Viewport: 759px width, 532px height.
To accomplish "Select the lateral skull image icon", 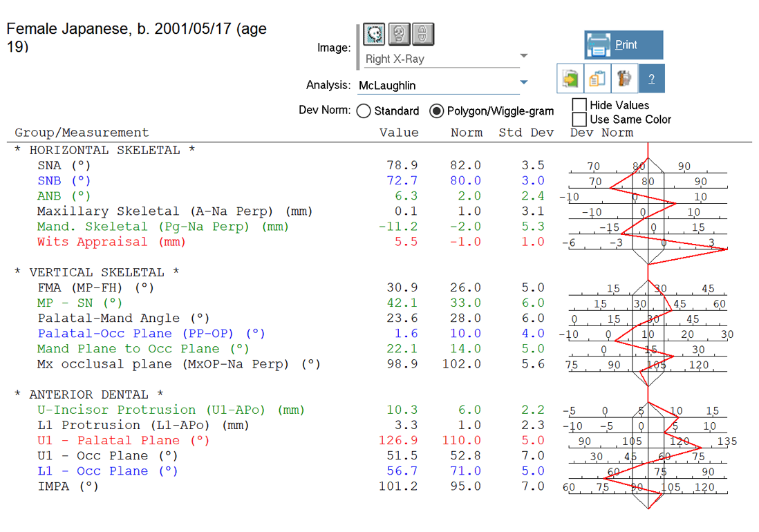I will tap(374, 34).
